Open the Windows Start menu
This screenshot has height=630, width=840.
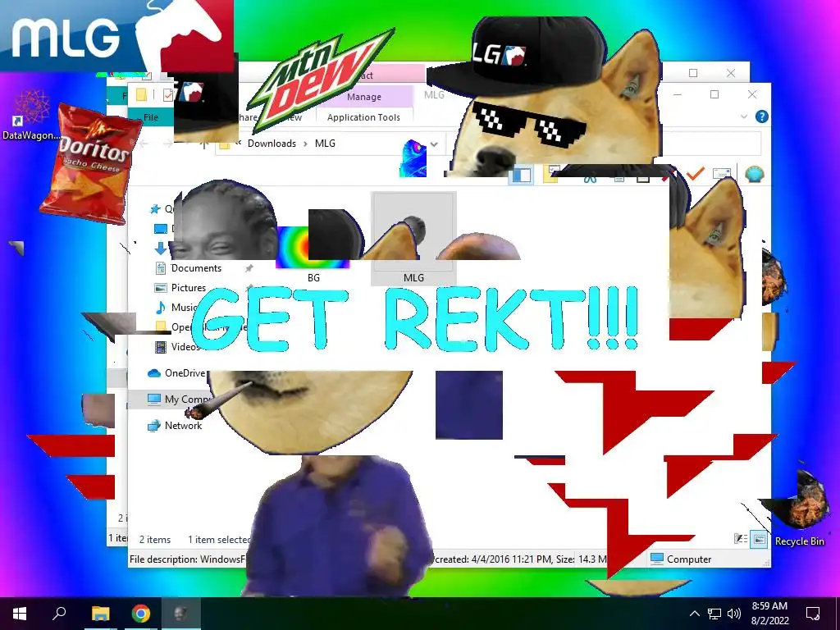click(x=20, y=614)
